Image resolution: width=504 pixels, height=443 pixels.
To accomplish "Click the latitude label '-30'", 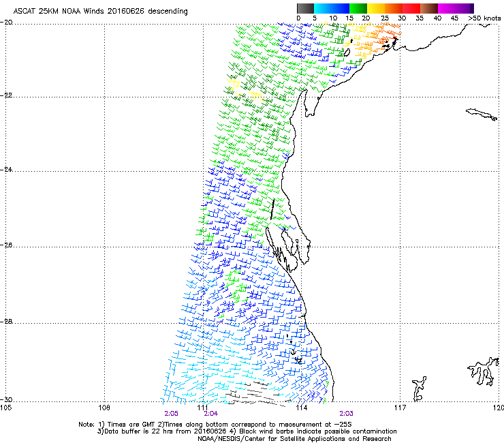I will [6, 399].
